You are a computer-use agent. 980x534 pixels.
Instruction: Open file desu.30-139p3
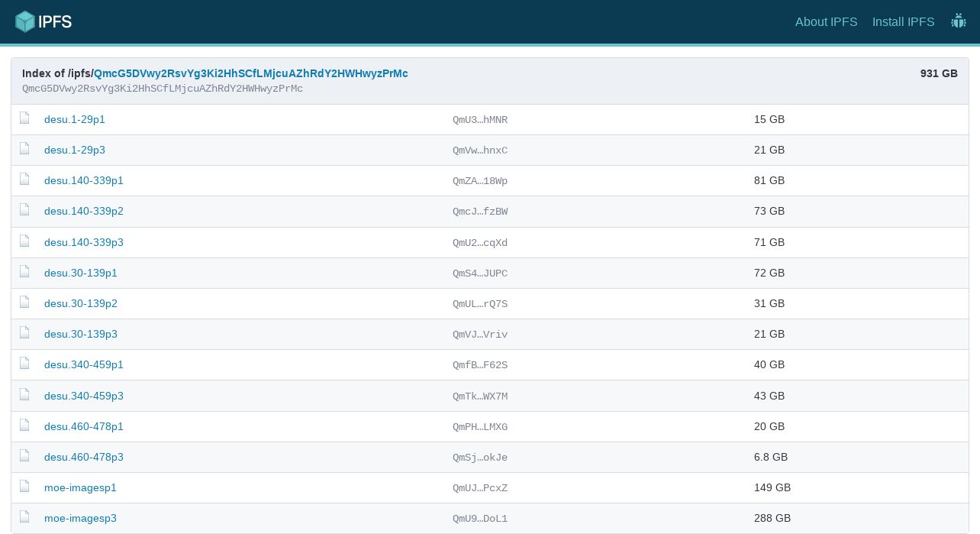pyautogui.click(x=81, y=334)
